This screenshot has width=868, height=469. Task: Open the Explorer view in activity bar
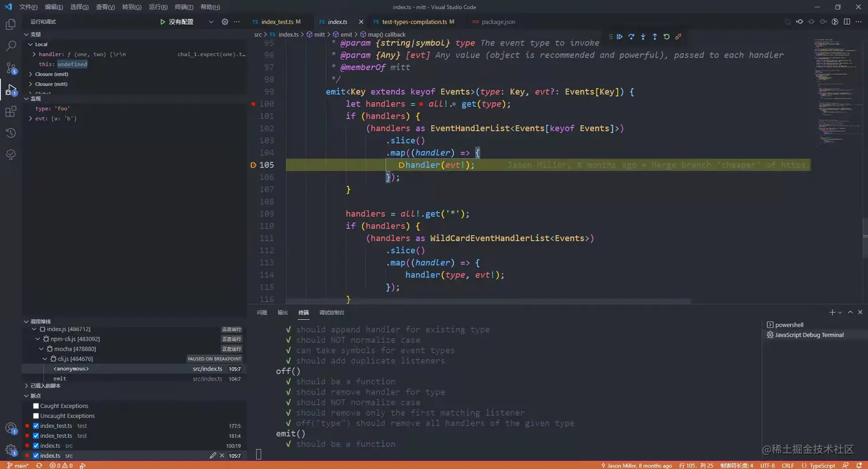(x=10, y=25)
